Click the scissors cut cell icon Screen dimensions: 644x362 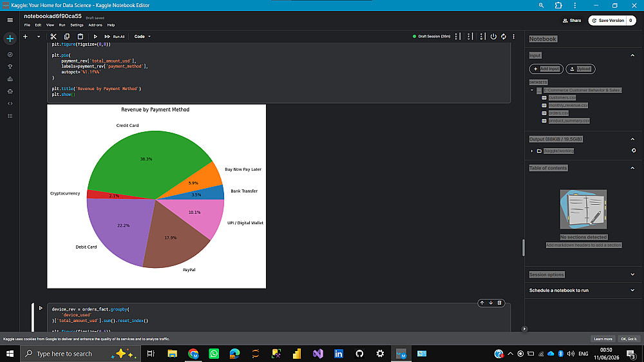tap(53, 37)
